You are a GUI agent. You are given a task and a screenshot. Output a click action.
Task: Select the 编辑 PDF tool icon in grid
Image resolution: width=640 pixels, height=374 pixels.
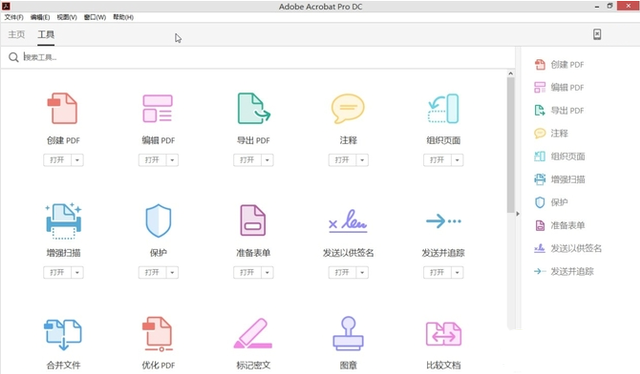coord(158,109)
